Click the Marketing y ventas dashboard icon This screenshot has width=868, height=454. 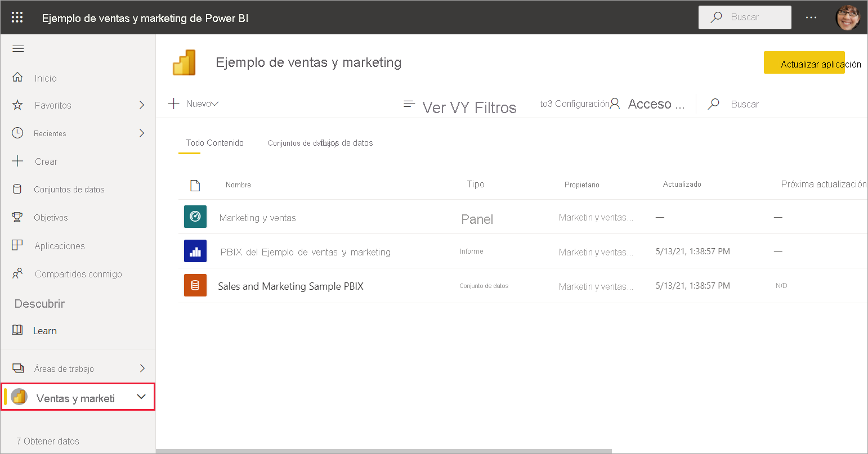(195, 217)
